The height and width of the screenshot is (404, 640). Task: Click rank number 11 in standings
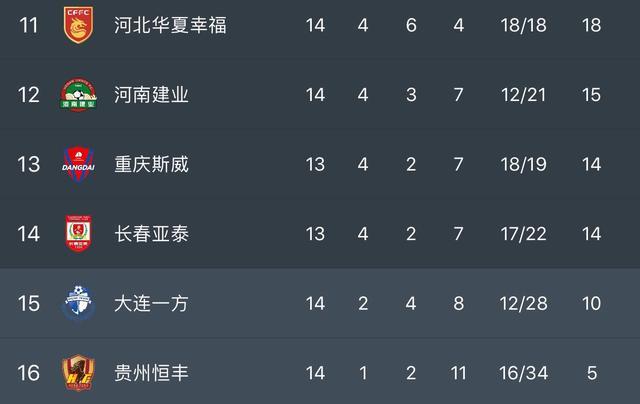(x=28, y=24)
